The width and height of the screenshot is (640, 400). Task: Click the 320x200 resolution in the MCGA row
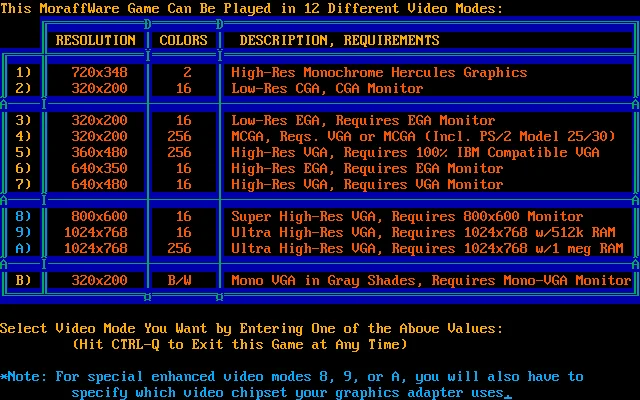(100, 136)
